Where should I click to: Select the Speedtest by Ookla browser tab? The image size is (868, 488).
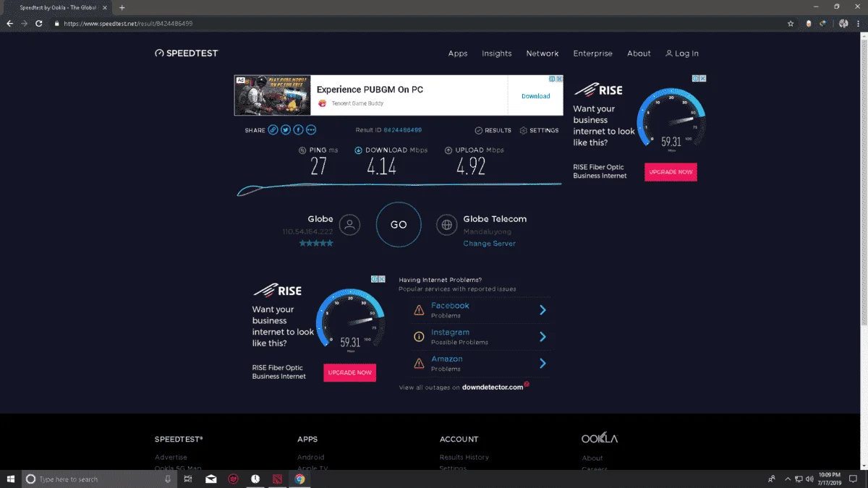click(x=56, y=7)
